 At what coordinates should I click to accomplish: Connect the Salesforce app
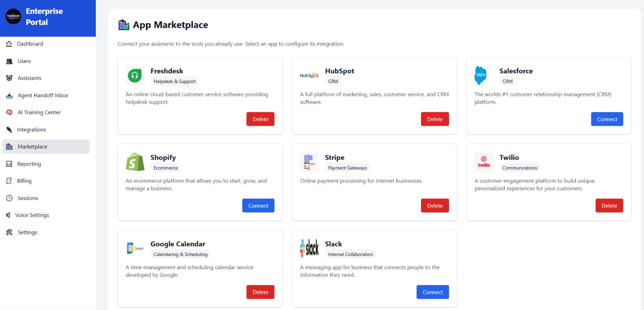(x=607, y=119)
